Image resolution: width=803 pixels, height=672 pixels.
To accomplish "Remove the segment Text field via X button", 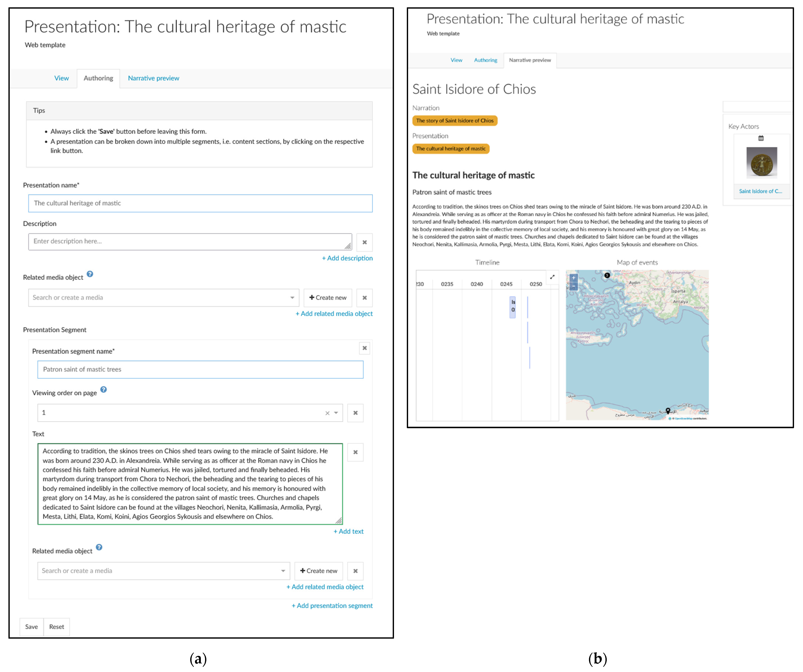I will tap(355, 452).
